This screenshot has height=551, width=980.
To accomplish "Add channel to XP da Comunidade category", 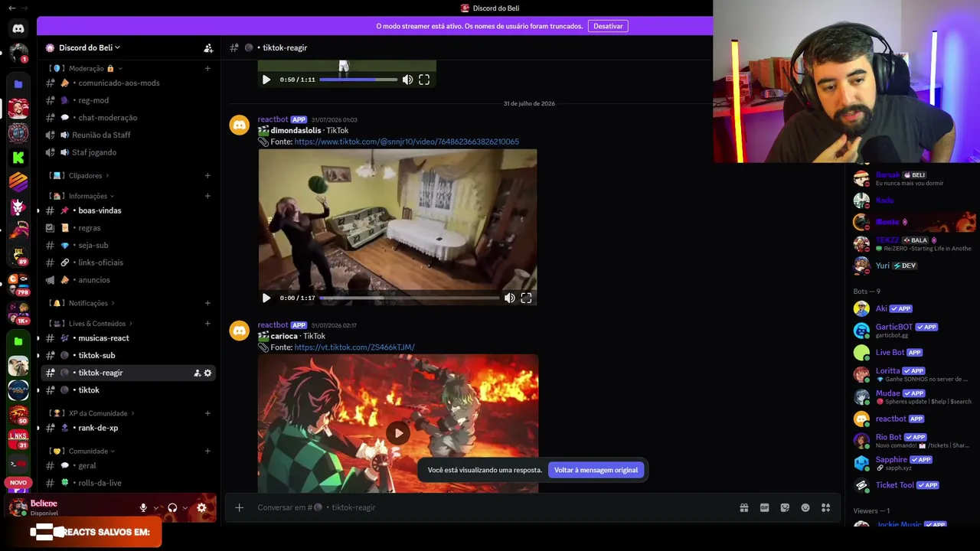I will pos(207,413).
